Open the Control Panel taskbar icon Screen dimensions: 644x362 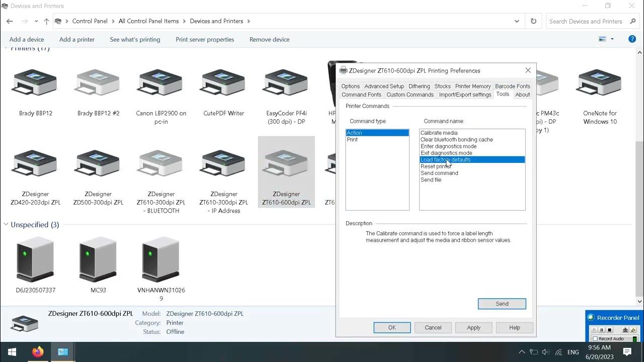63,352
